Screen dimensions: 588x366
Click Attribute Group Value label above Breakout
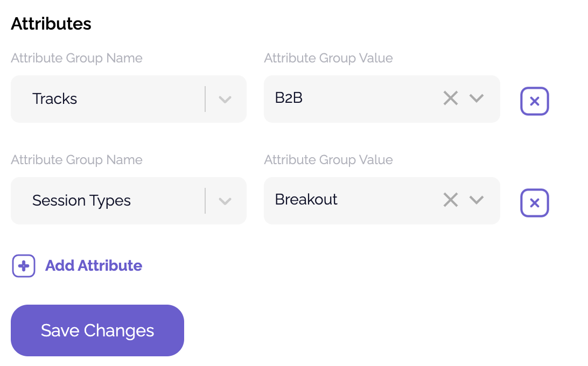(328, 160)
